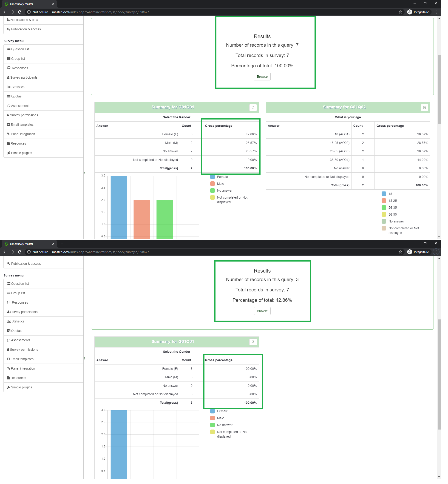
Task: Open Chrome three-dot menu in the upper browser window
Action: [x=436, y=12]
